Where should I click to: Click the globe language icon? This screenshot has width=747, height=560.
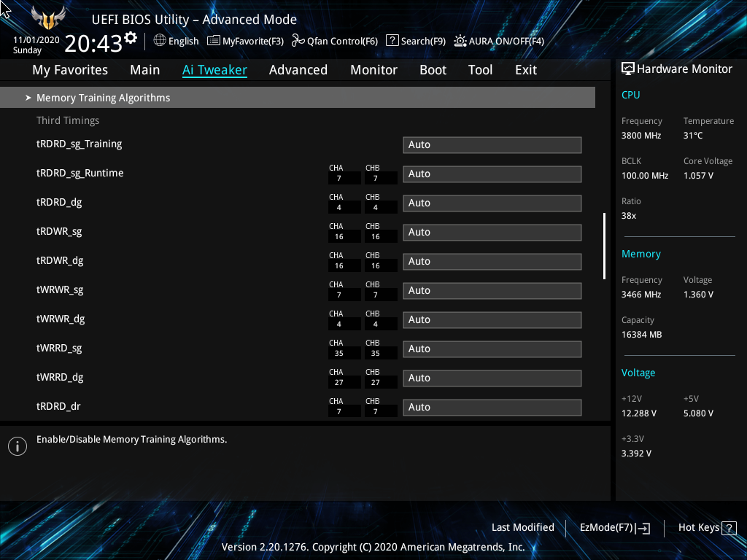[x=160, y=41]
